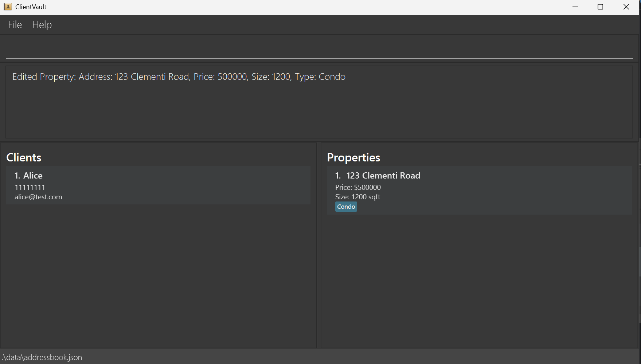Viewport: 641px width, 364px height.
Task: Open the File menu
Action: click(x=15, y=25)
